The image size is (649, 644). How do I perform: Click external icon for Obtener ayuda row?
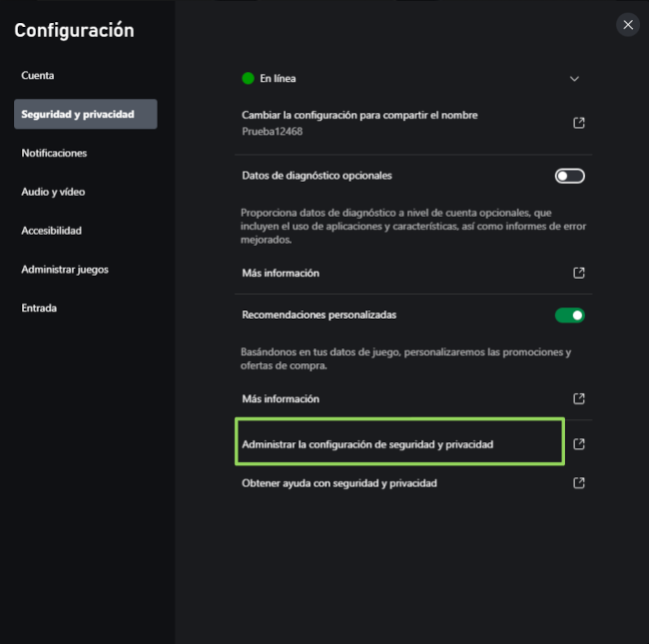point(578,482)
